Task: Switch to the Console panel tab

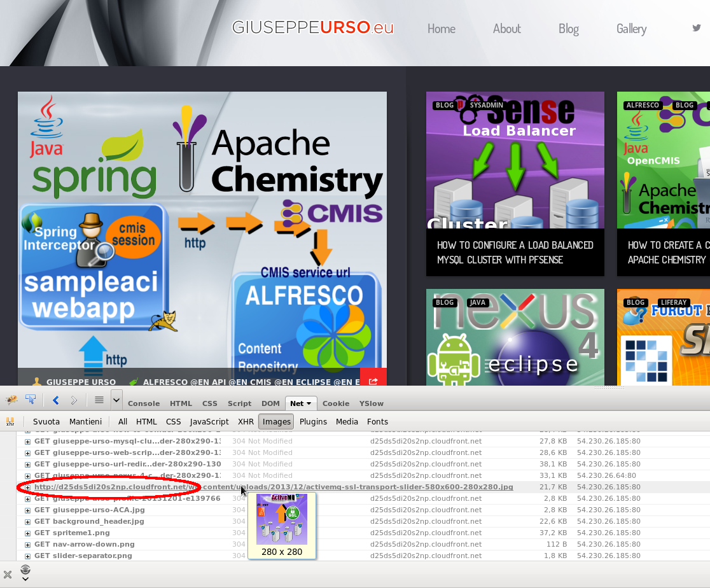Action: coord(144,403)
